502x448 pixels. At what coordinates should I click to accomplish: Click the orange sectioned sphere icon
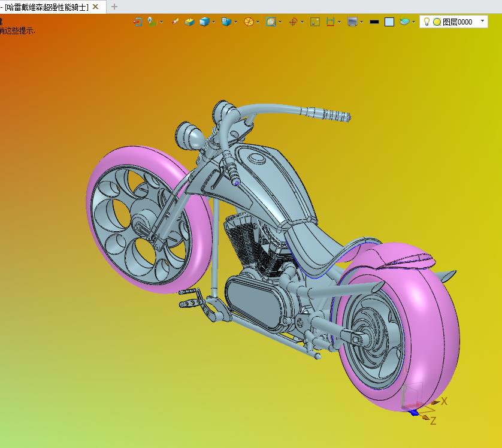click(249, 22)
